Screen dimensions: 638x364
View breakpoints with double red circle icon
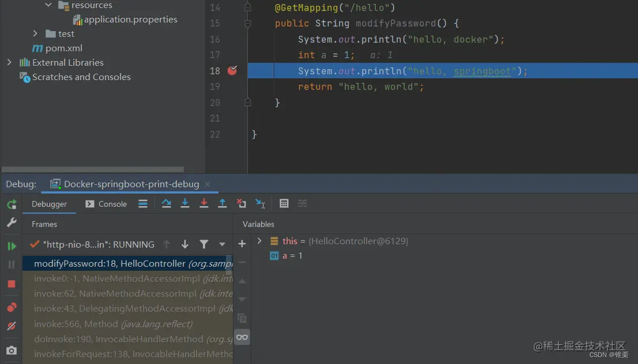(12, 307)
